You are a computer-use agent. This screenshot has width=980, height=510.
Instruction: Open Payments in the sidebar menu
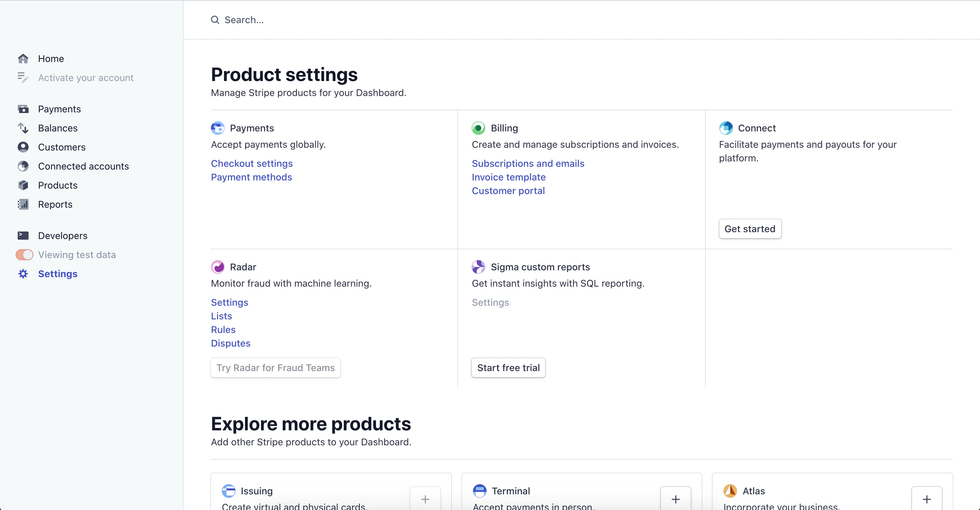(x=59, y=109)
